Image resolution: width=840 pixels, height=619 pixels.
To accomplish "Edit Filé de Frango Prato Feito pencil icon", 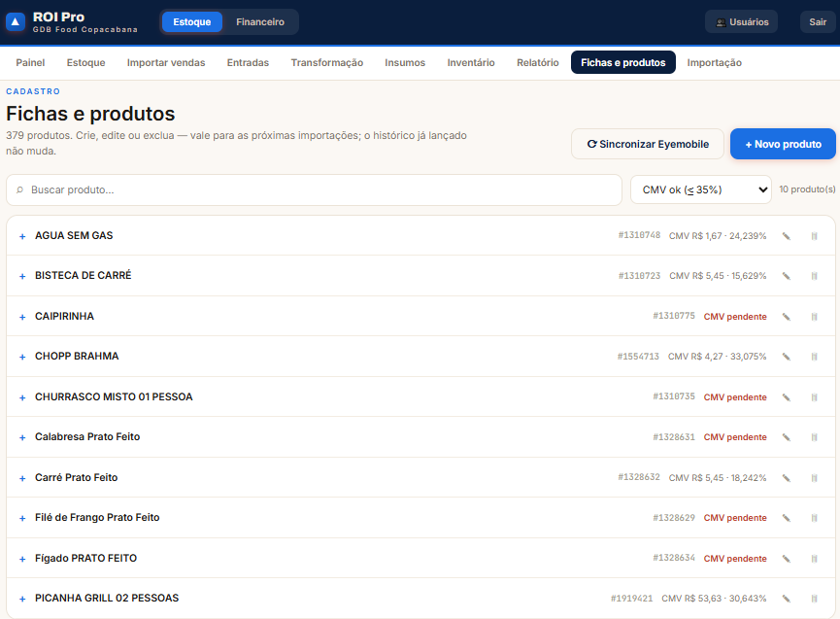I will 786,518.
